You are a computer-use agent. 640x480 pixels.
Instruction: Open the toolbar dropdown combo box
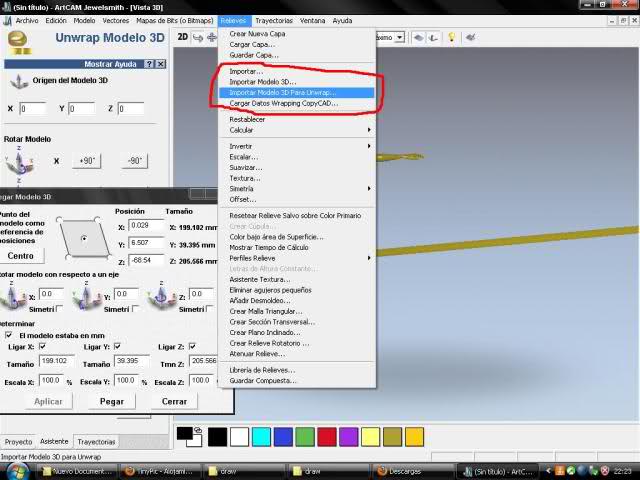400,38
